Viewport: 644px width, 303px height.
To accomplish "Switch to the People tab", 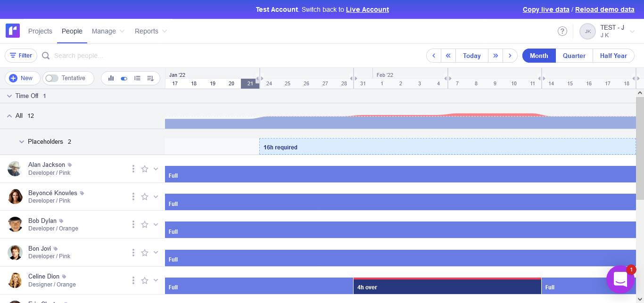I will [72, 31].
